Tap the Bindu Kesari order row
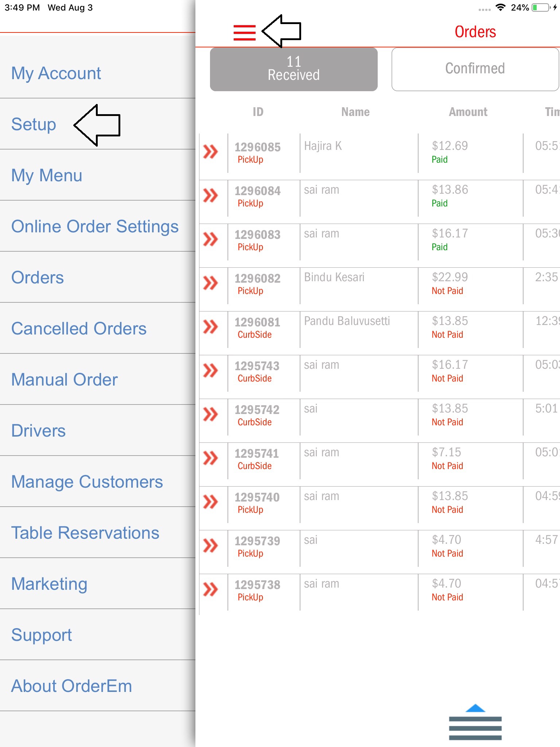Screen dimensions: 560x747 coord(357,285)
